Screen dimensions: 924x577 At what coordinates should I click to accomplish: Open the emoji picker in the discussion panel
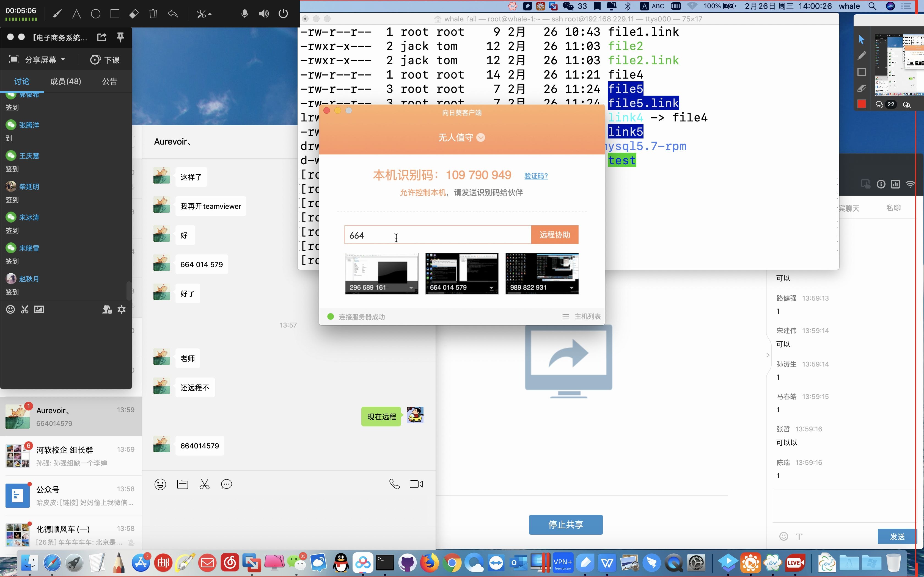[x=10, y=309]
